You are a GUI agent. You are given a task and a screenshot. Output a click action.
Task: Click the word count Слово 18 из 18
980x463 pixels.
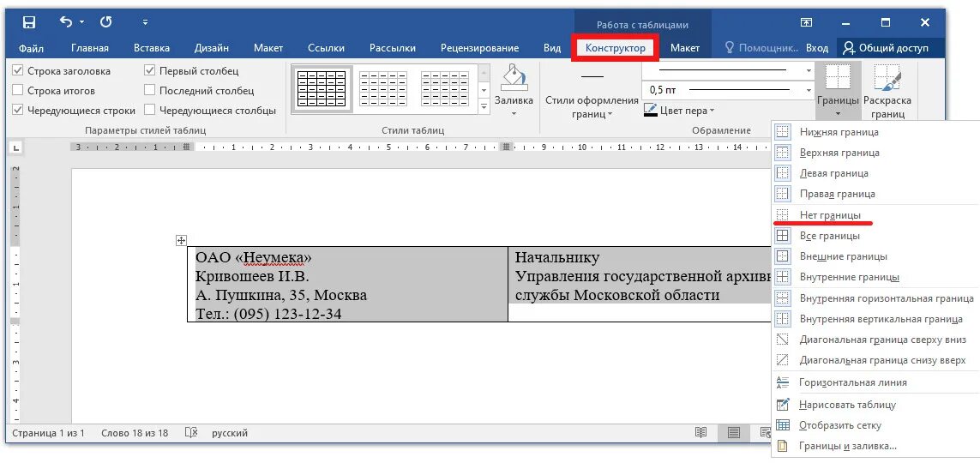[135, 433]
